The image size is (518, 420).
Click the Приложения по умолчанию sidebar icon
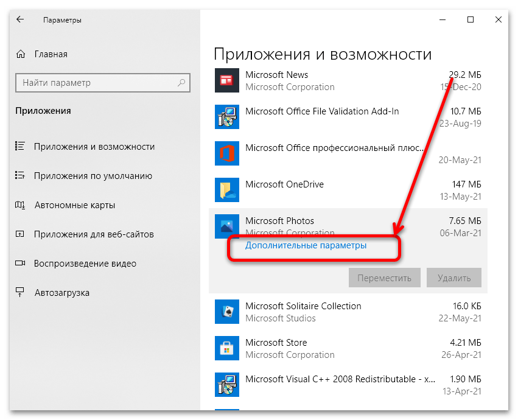(20, 175)
